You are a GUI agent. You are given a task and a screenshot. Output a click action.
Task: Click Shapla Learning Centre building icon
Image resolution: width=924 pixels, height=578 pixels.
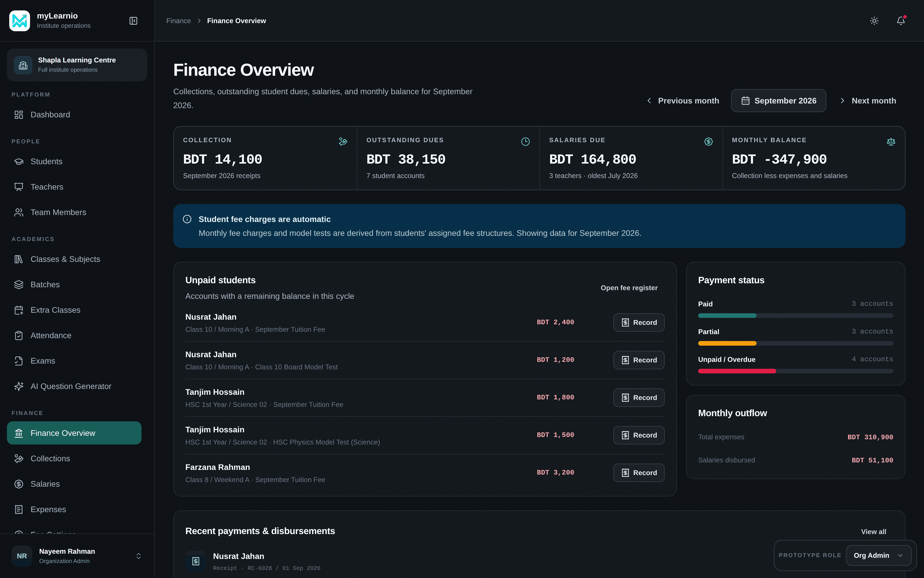pyautogui.click(x=23, y=65)
